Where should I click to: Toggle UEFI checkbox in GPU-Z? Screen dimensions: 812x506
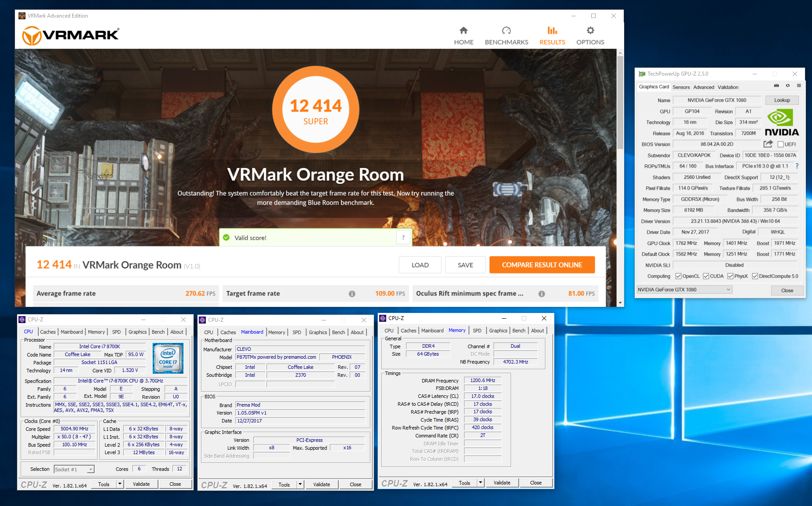[x=780, y=144]
